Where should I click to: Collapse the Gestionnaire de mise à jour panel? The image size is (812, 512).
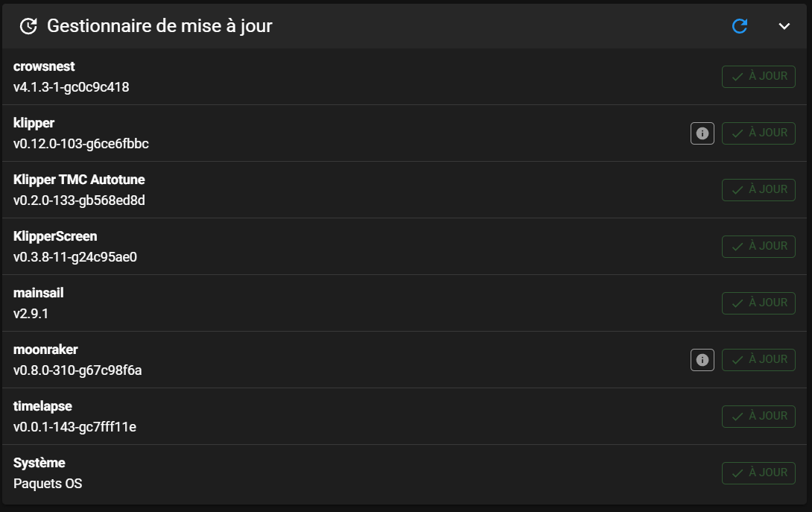pyautogui.click(x=784, y=26)
